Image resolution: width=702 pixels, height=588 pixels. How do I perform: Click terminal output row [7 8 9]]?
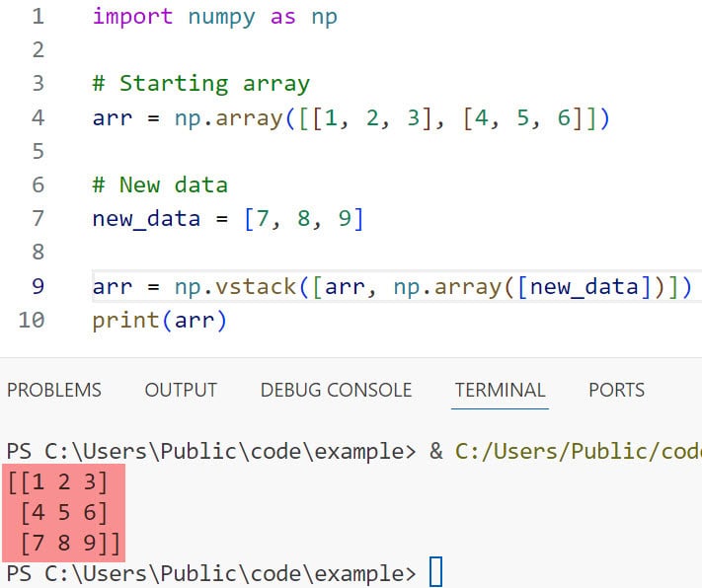70,543
